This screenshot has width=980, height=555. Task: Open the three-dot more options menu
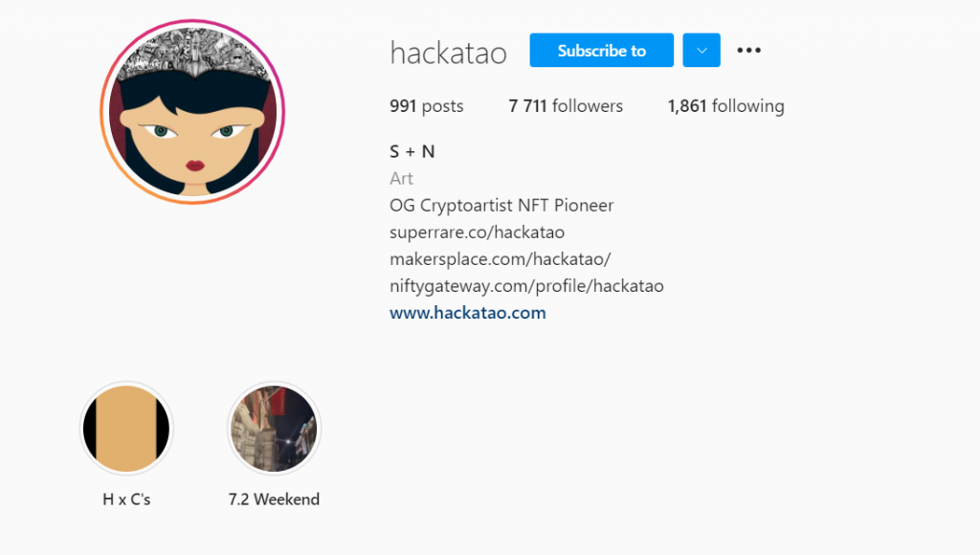coord(748,50)
